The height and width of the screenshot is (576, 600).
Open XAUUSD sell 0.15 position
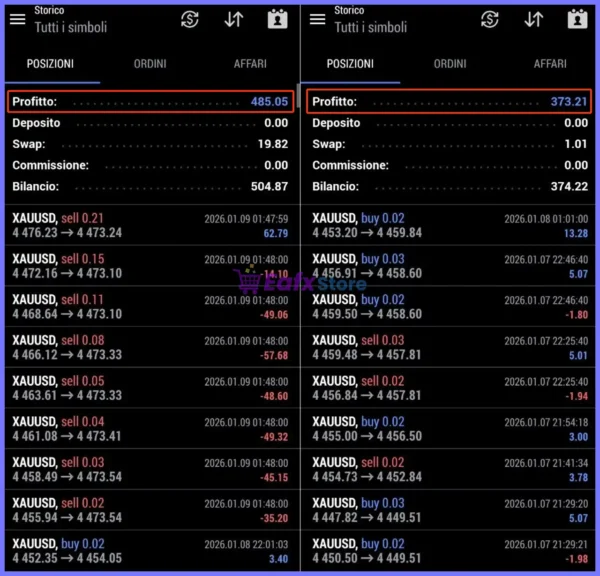point(152,266)
